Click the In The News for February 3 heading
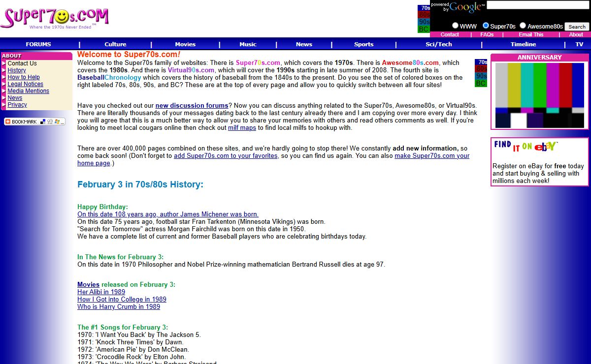The height and width of the screenshot is (364, 591). (121, 257)
